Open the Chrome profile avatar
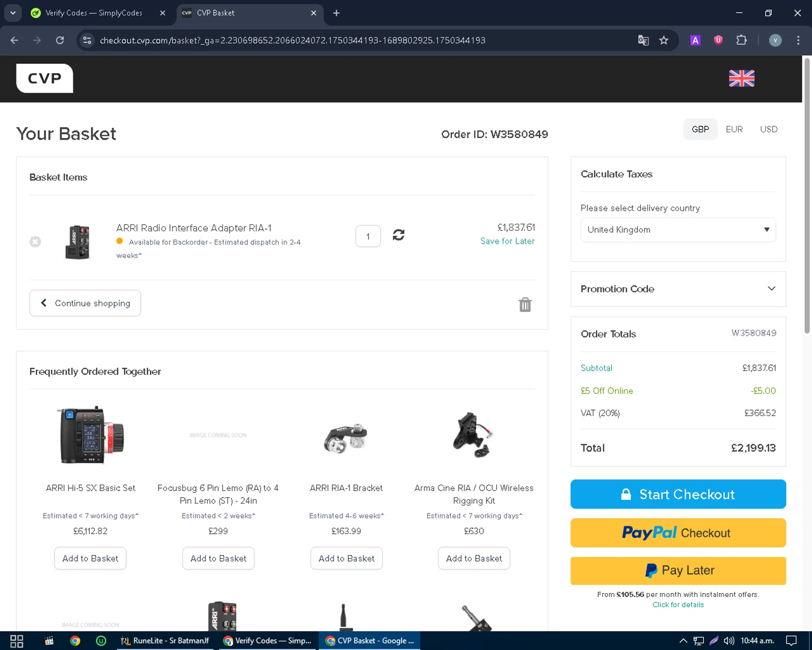 coord(775,40)
